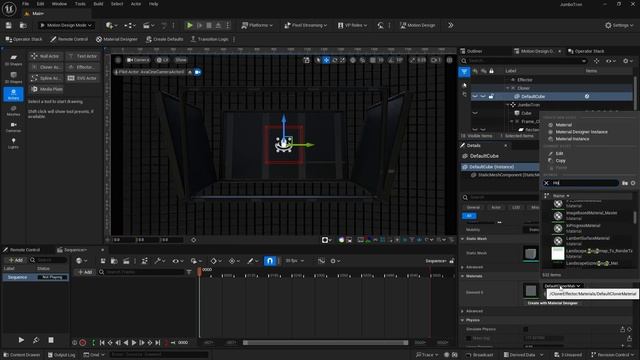The width and height of the screenshot is (640, 360).
Task: Select the 2D Shapes category
Action: 13,60
